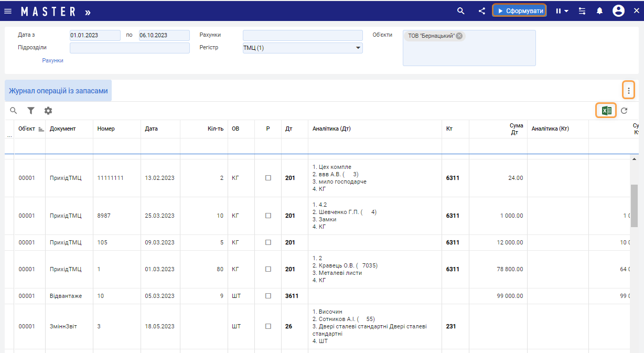
Task: Click the vertical scrollbar of the table
Action: coord(634,206)
